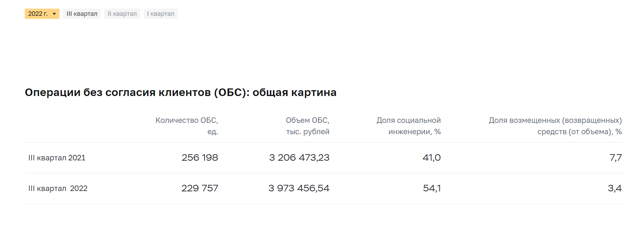Select the III квартал tab

point(82,14)
